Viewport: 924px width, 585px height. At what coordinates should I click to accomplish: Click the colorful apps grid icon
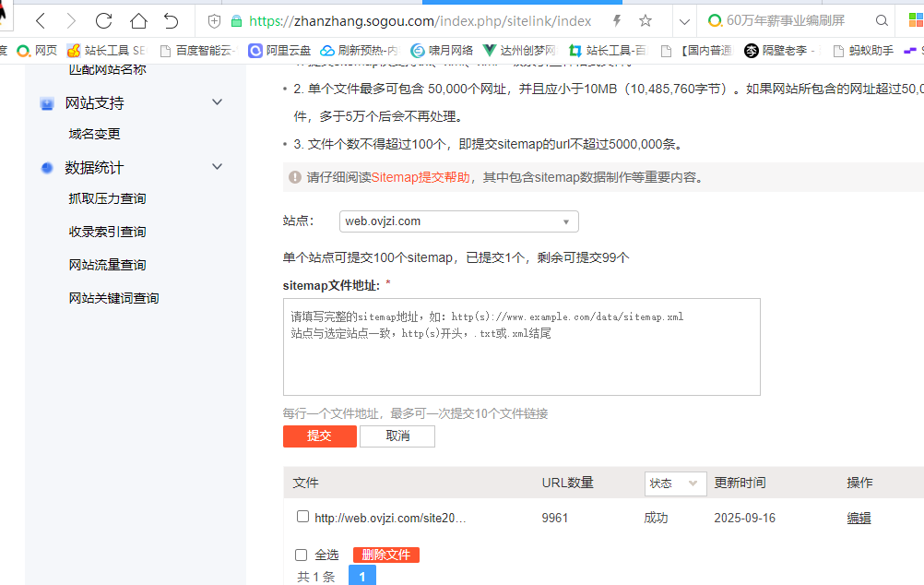tap(916, 20)
